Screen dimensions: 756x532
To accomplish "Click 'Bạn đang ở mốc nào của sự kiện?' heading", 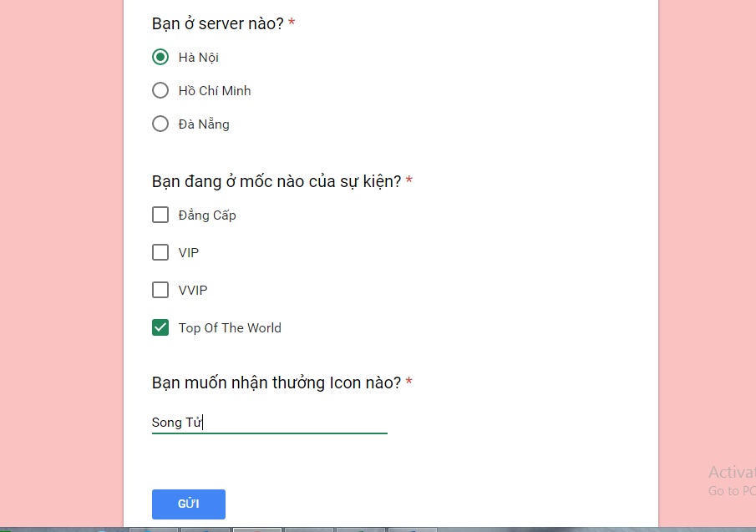I will pyautogui.click(x=277, y=182).
